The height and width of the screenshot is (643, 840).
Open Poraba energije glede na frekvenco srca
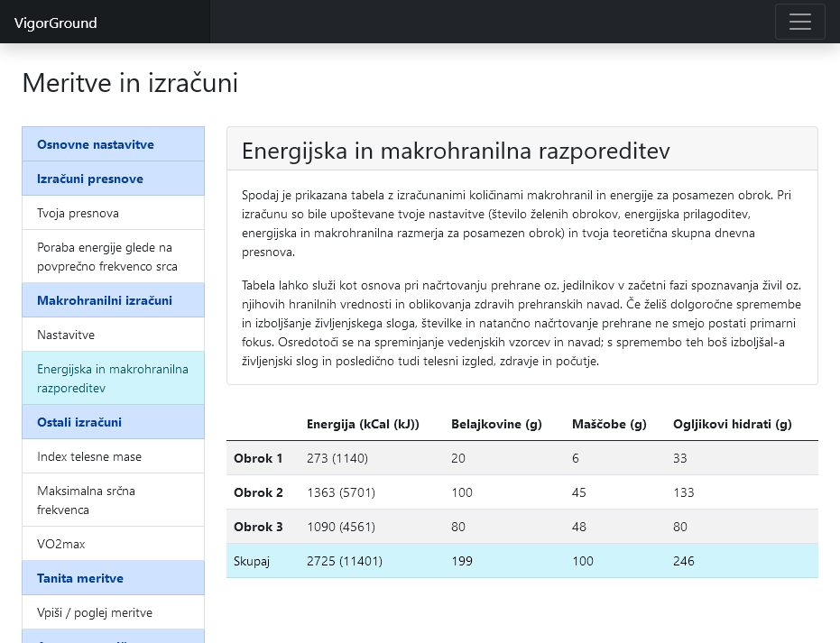tap(107, 256)
